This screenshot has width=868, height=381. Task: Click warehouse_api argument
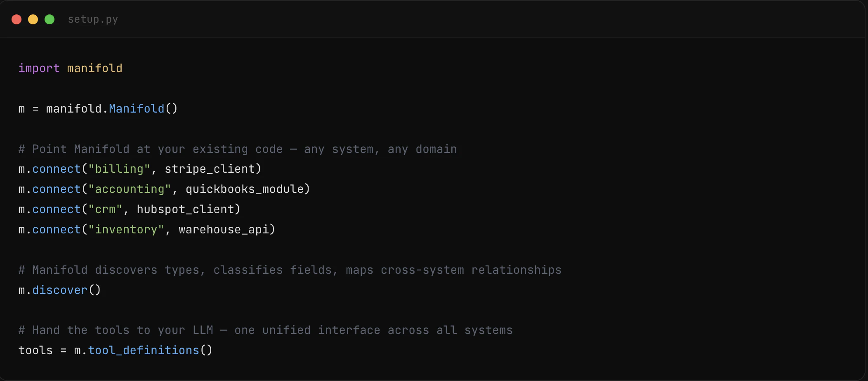point(223,230)
